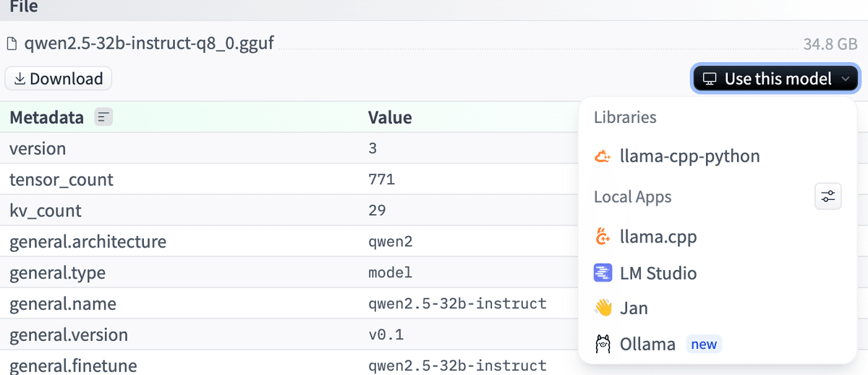Select llama-cpp-python from Libraries
The width and height of the screenshot is (868, 375).
tap(689, 156)
